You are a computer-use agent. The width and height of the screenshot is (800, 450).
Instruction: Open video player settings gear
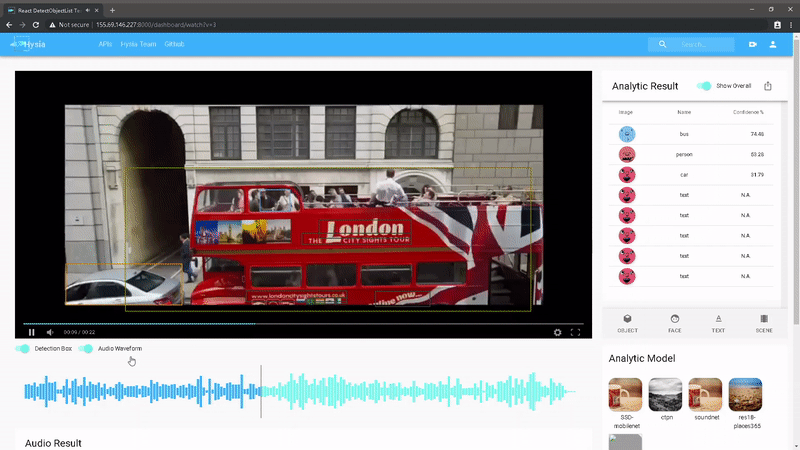pos(558,332)
